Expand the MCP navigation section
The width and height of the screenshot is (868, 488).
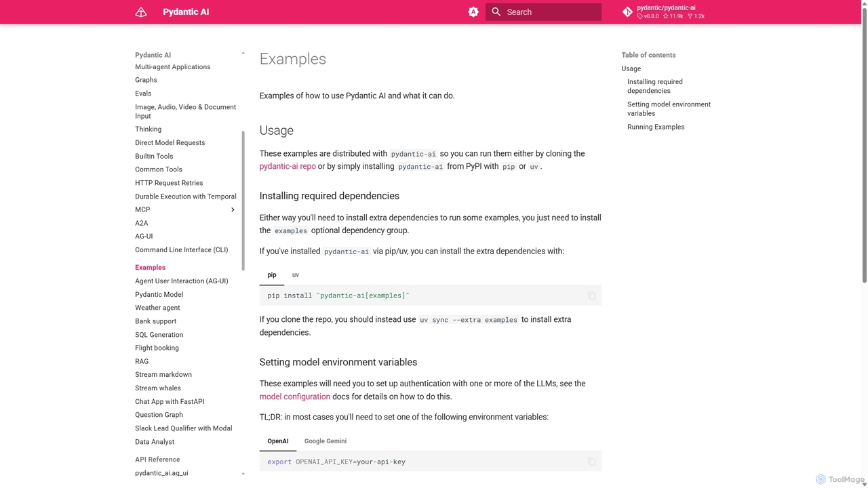tap(233, 209)
